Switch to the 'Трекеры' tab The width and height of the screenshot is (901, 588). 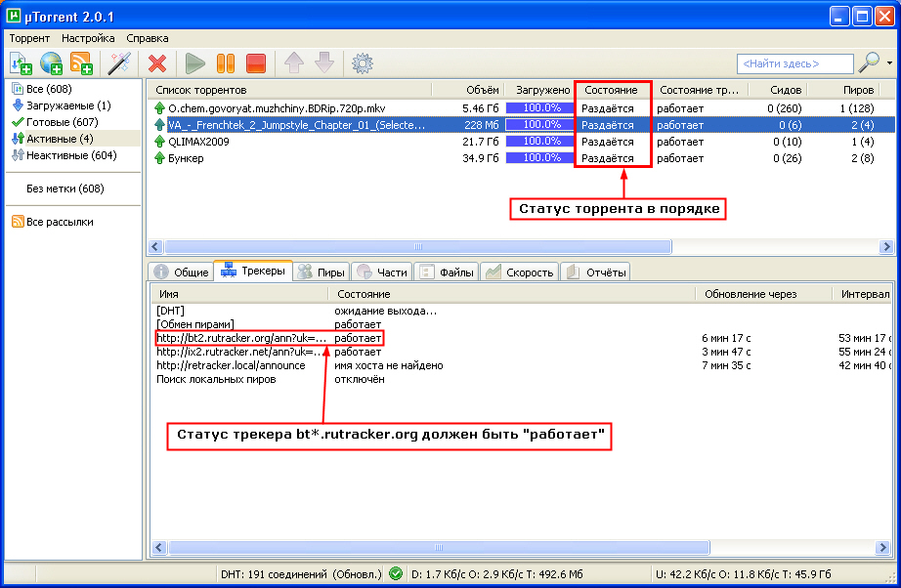pyautogui.click(x=253, y=271)
